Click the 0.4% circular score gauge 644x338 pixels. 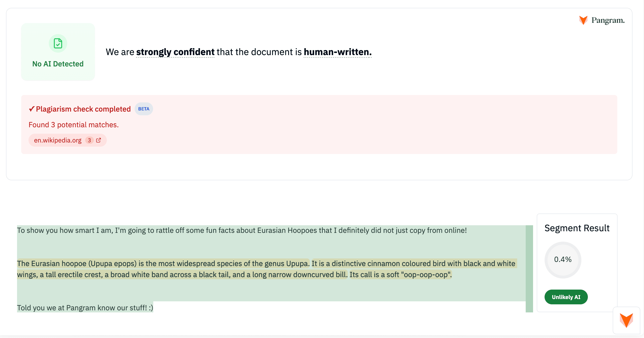point(563,260)
